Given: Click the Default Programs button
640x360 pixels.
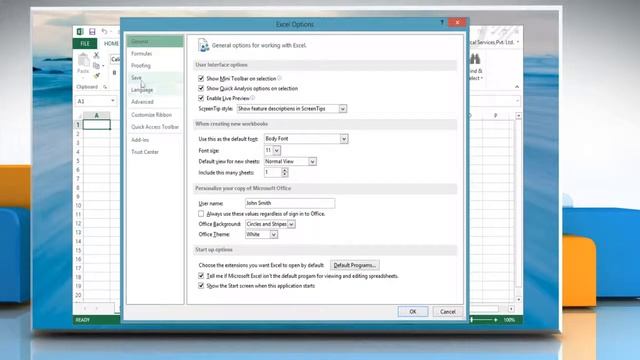Looking at the screenshot, I should pos(355,265).
